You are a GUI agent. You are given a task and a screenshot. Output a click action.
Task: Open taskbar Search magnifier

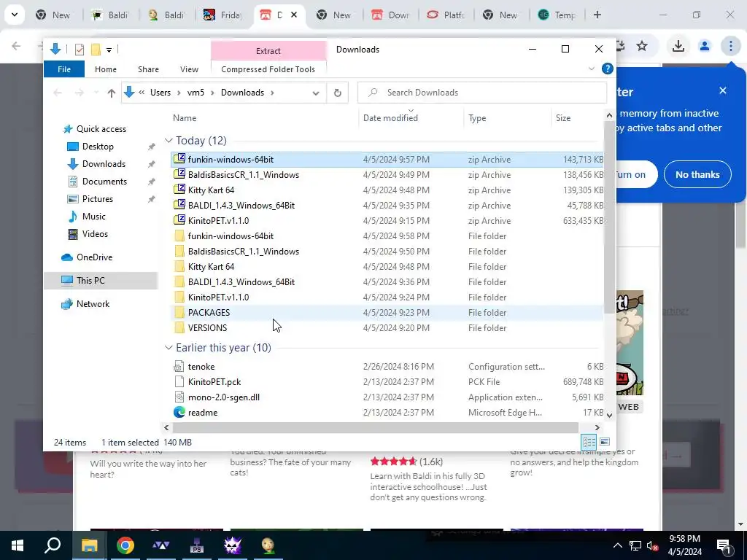[53, 545]
